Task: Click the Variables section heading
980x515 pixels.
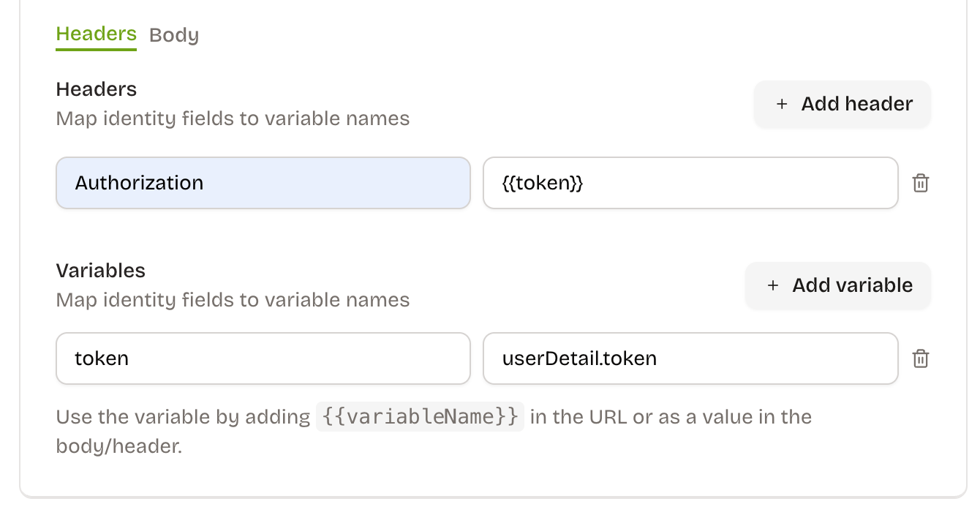Action: pyautogui.click(x=101, y=271)
